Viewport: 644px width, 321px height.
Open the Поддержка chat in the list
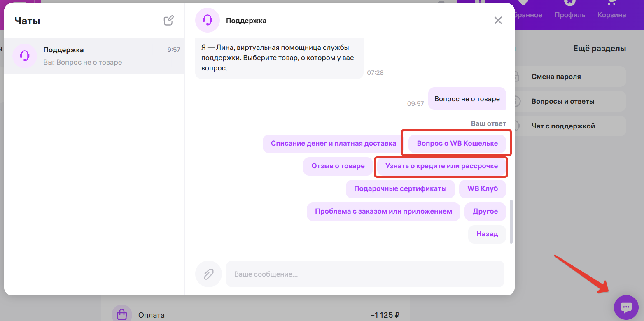pos(94,56)
